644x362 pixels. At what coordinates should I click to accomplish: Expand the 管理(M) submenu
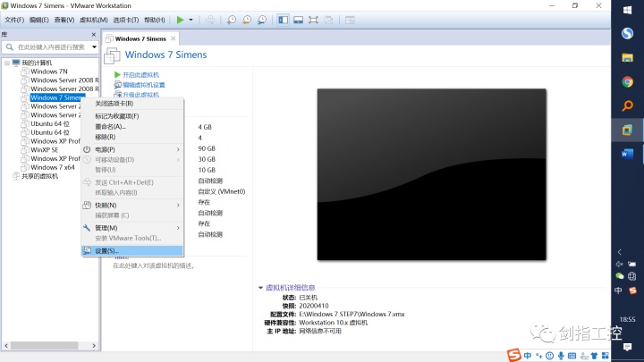coord(132,228)
